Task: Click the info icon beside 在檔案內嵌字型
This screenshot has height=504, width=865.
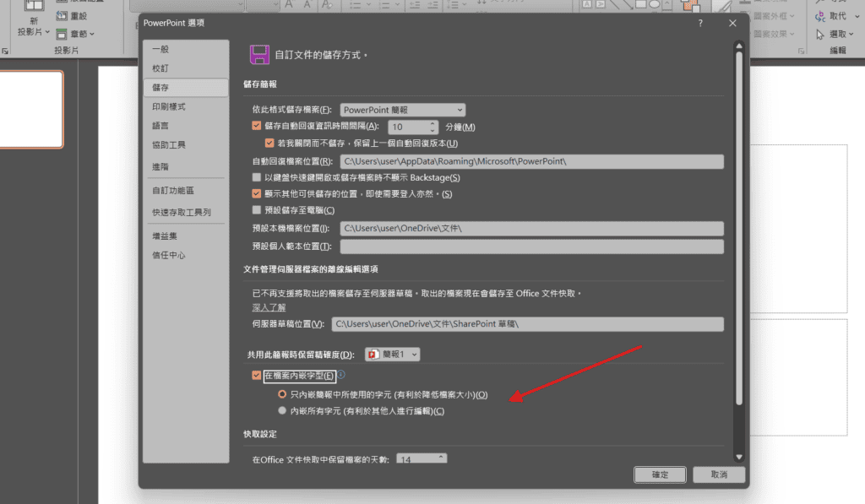Action: [341, 375]
